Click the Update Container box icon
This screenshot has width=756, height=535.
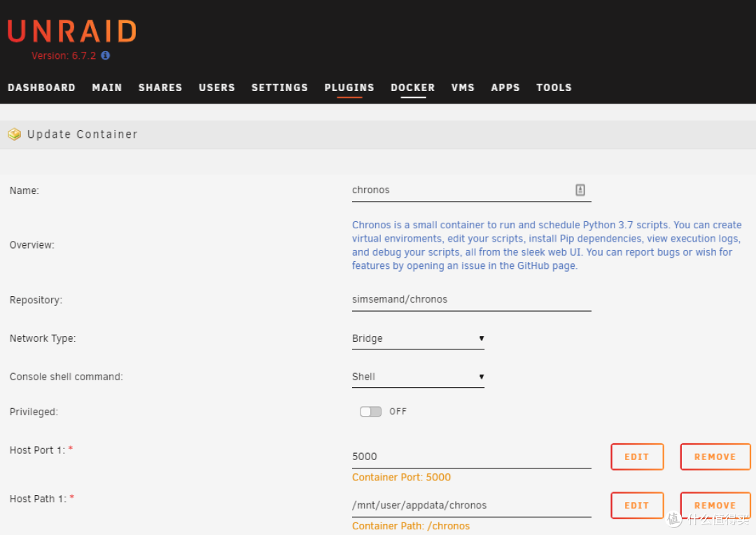click(14, 134)
